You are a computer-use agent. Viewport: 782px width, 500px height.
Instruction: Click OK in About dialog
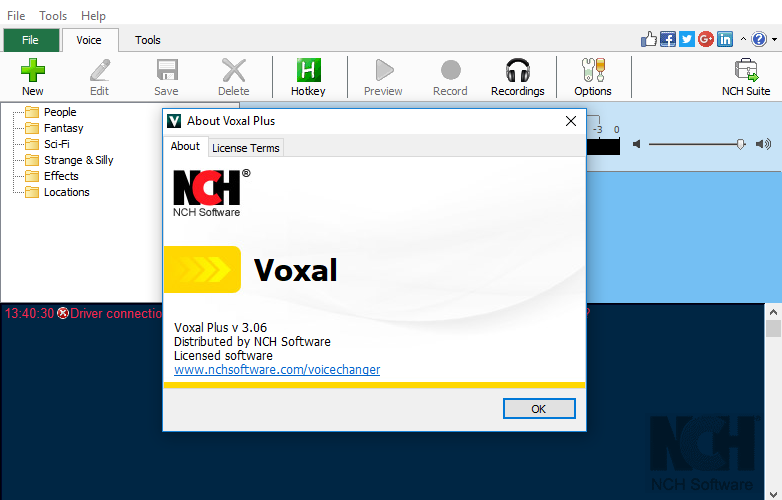coord(539,409)
